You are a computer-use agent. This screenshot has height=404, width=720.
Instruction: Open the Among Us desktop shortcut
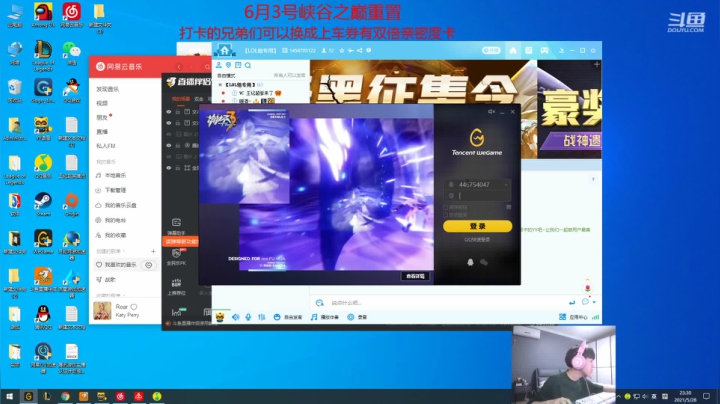pyautogui.click(x=43, y=15)
